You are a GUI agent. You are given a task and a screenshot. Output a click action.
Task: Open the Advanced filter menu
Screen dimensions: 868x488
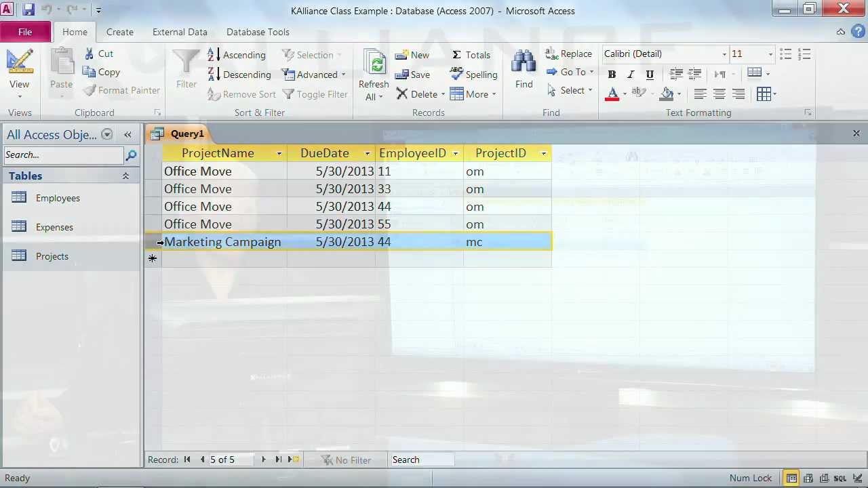315,75
